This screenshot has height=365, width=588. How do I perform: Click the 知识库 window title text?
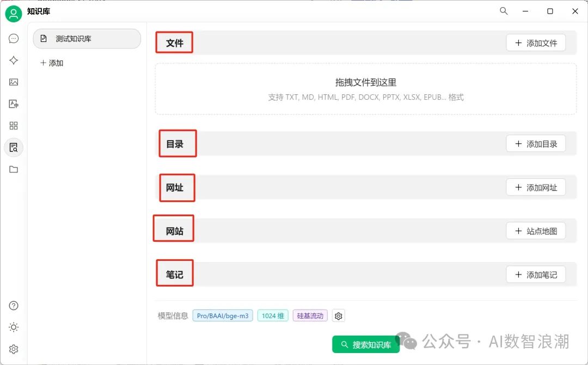tap(39, 11)
